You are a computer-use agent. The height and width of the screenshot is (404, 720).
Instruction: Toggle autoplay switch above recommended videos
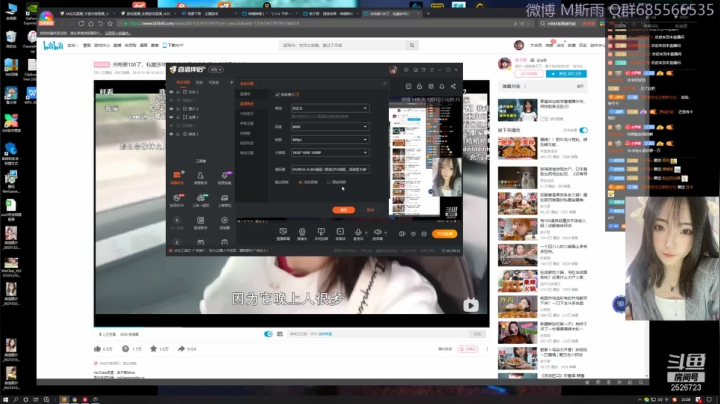583,130
